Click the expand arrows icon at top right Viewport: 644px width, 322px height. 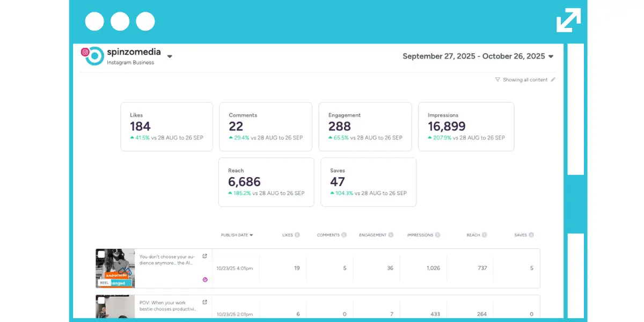568,20
